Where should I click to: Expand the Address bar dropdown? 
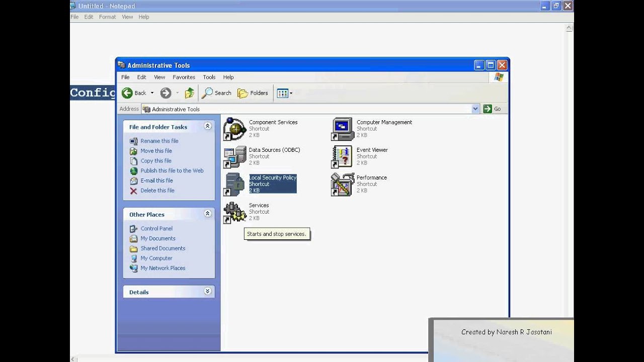click(x=475, y=109)
